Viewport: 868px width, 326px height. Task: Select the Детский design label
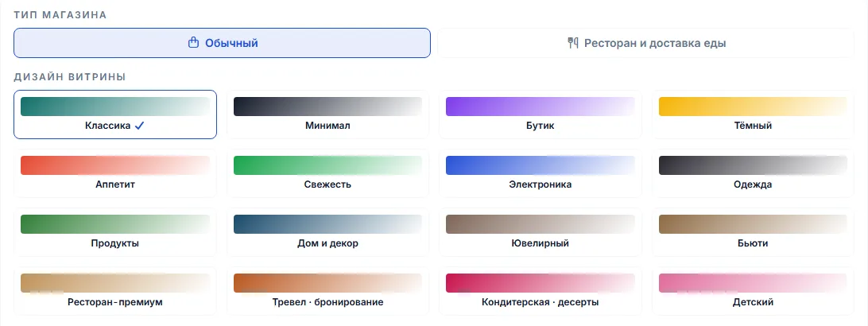tap(753, 302)
